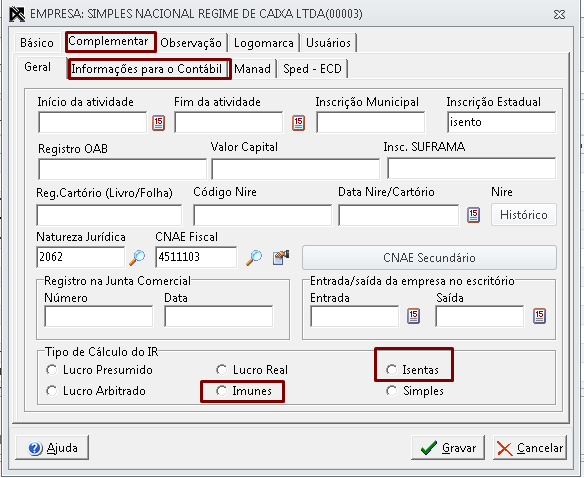Save with the Gravar button

(448, 447)
